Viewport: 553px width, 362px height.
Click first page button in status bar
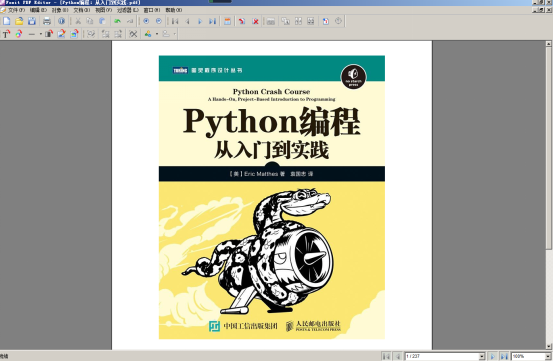pyautogui.click(x=387, y=356)
